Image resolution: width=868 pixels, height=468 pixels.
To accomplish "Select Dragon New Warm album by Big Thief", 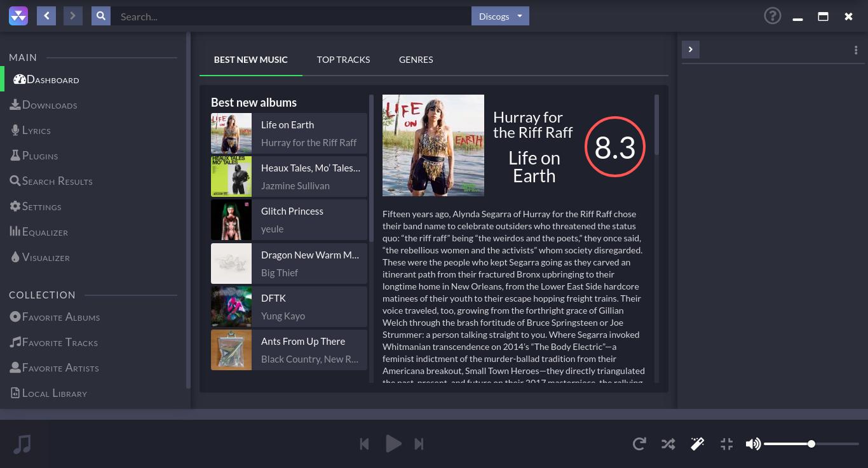I will click(x=289, y=264).
